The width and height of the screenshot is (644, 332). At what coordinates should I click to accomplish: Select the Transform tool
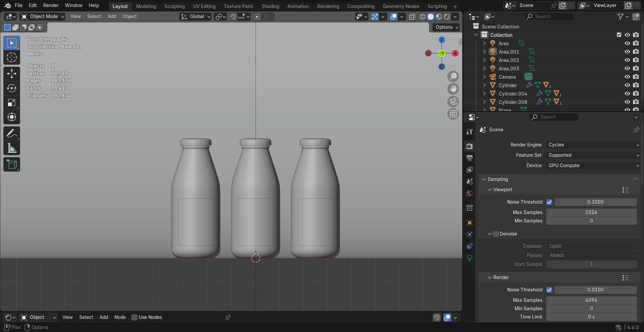tap(12, 117)
